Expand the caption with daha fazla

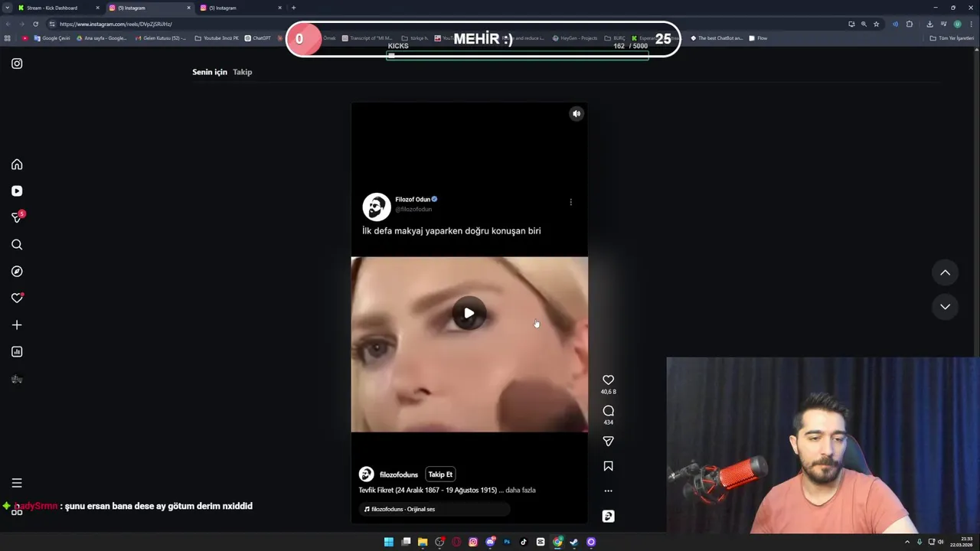(x=521, y=490)
